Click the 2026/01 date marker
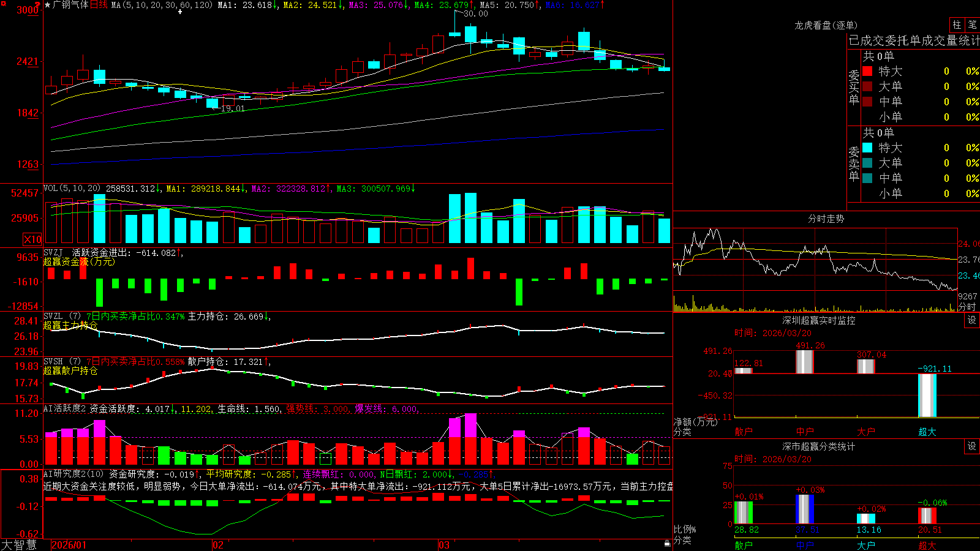 pos(69,545)
